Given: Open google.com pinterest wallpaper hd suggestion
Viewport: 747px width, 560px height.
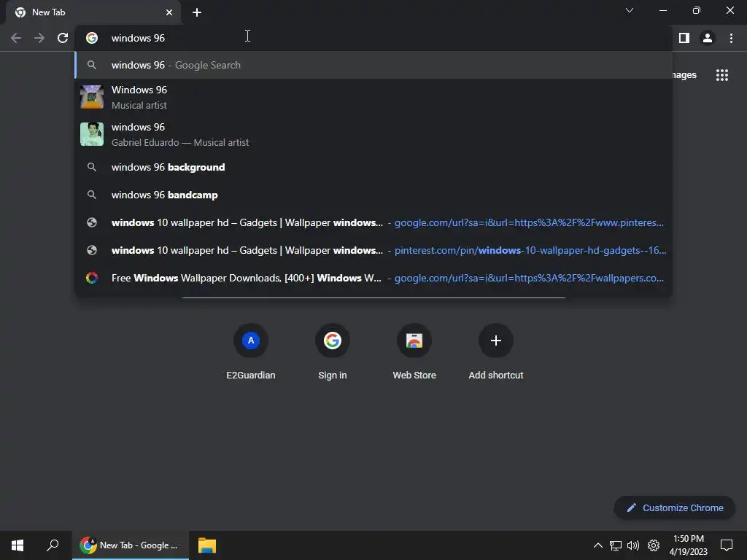Looking at the screenshot, I should click(373, 222).
